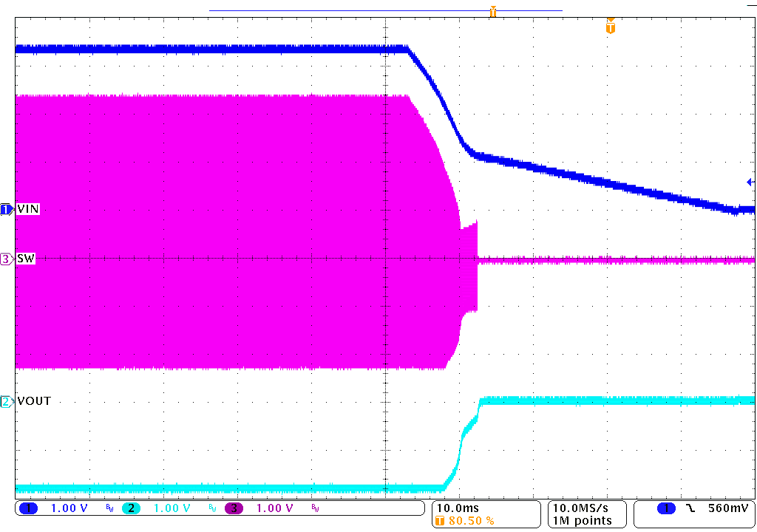
Task: Click the trigger slope icon beside 560mV
Action: point(692,508)
